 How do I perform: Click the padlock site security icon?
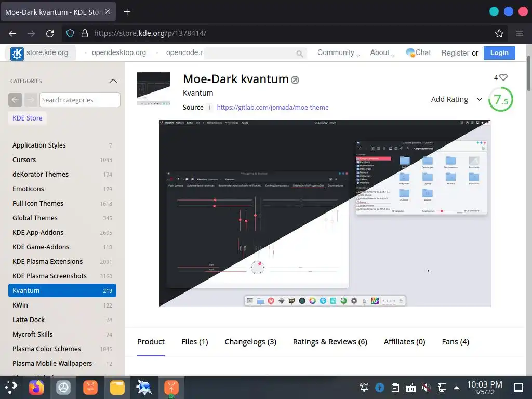pyautogui.click(x=85, y=33)
